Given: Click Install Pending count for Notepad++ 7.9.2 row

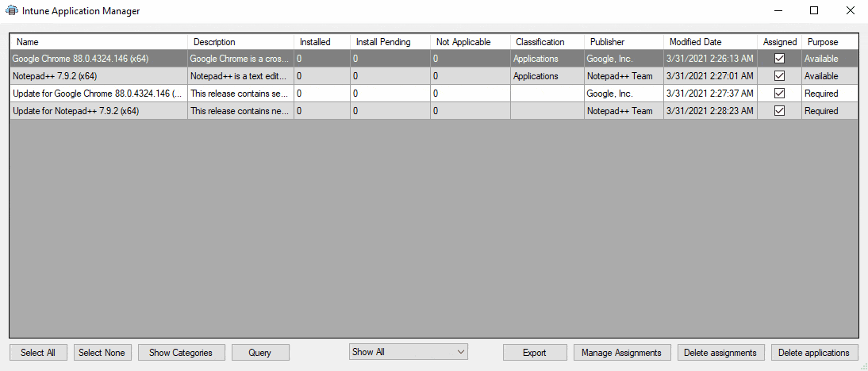Looking at the screenshot, I should (390, 76).
